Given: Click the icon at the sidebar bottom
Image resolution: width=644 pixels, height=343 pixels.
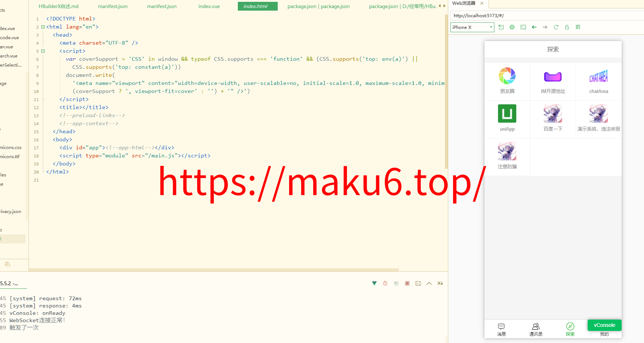Looking at the screenshot, I should tap(8, 264).
